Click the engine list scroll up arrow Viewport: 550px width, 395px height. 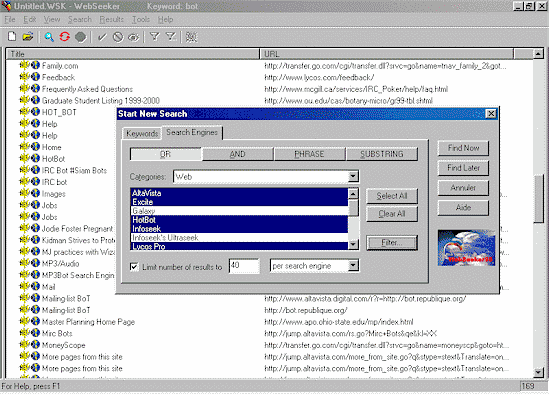[353, 194]
